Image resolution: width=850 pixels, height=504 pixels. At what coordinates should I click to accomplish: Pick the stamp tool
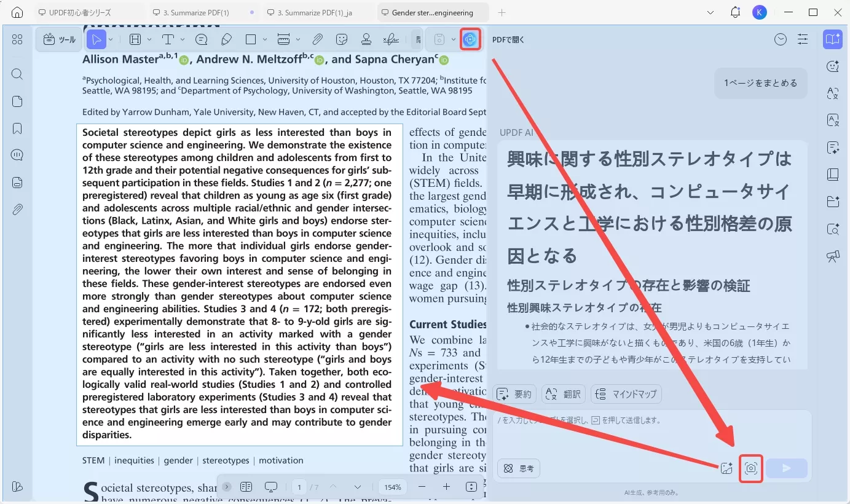pos(366,39)
